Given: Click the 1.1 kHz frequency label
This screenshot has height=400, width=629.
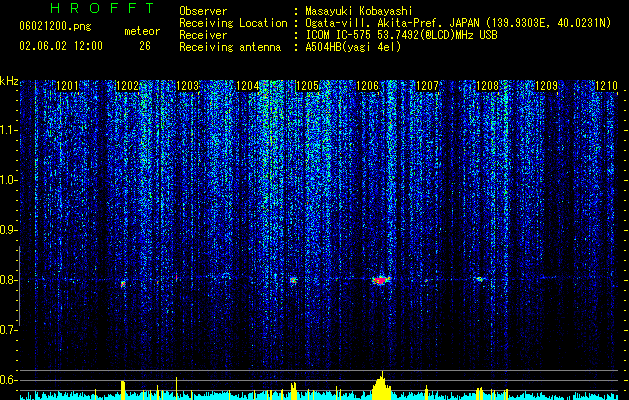Looking at the screenshot, I should point(9,130).
